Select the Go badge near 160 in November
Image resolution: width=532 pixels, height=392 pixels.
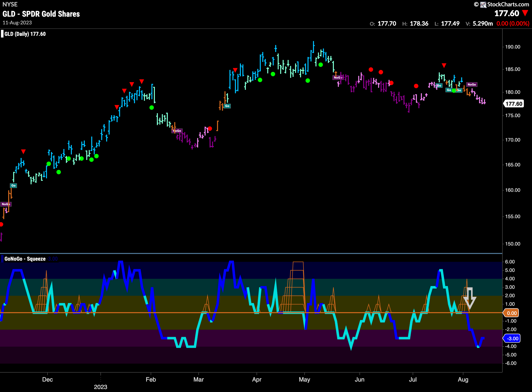click(x=13, y=186)
